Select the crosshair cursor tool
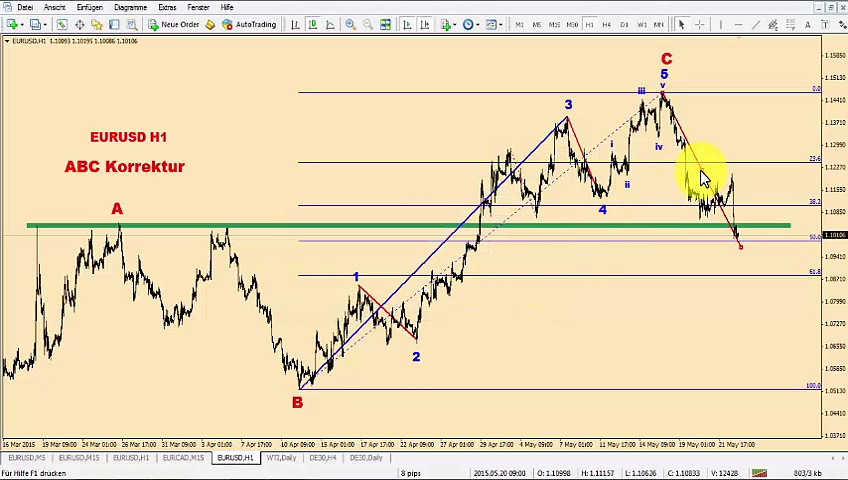Screen dimensions: 848x480 (x=699, y=24)
